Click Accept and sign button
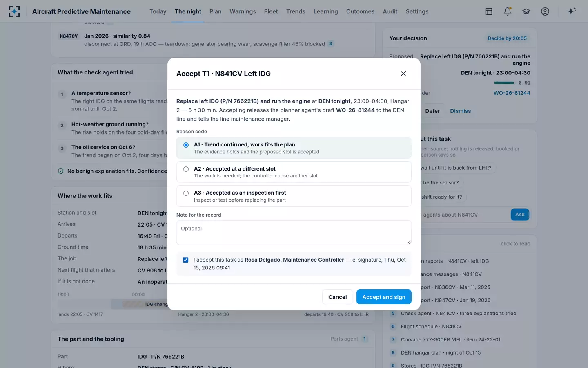Image resolution: width=588 pixels, height=368 pixels. 384,297
